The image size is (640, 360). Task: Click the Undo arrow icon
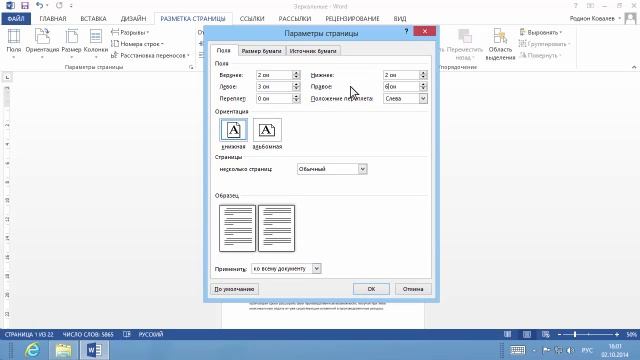tap(40, 6)
